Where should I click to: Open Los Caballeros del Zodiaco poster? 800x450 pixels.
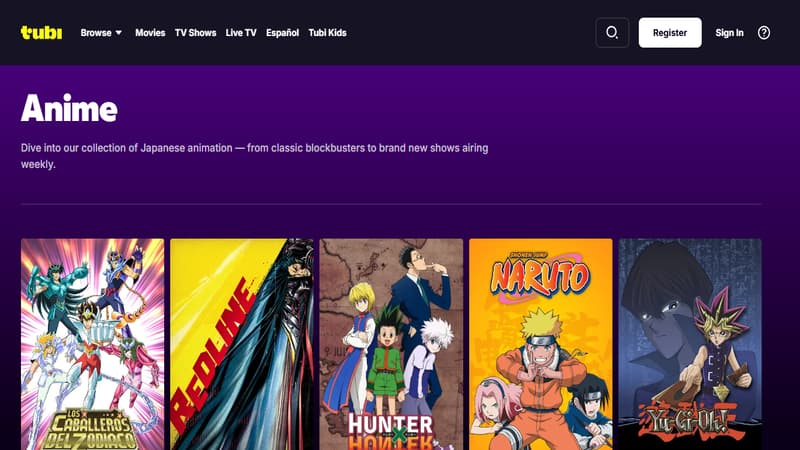[x=92, y=344]
